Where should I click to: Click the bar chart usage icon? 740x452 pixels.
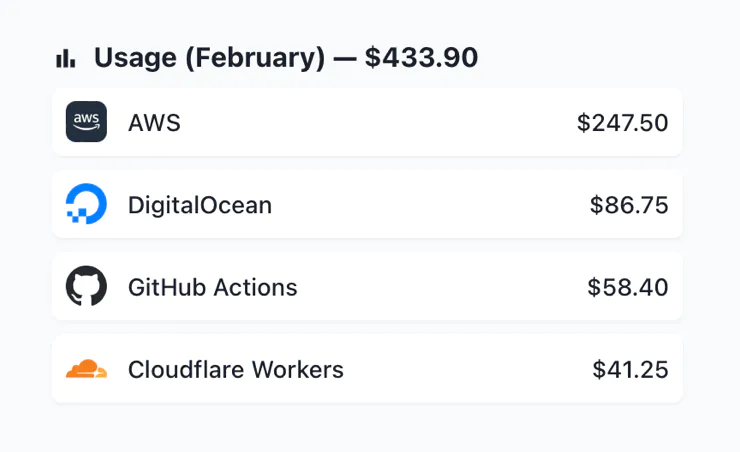point(66,59)
